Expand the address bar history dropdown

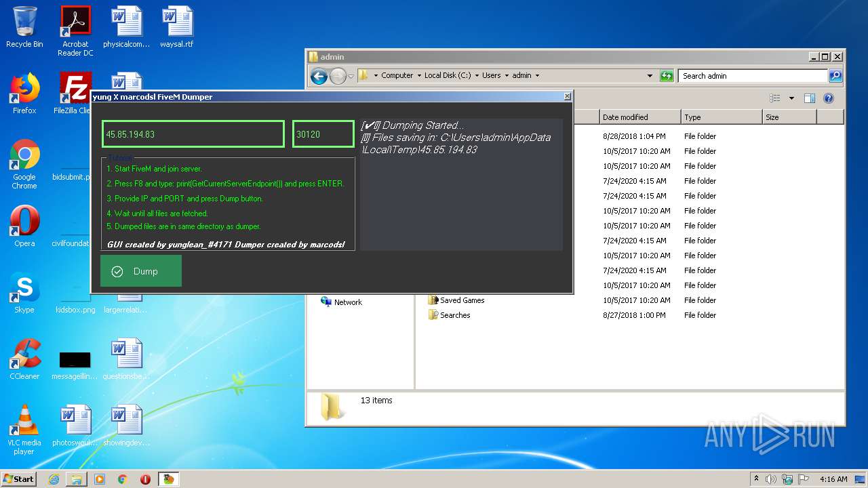click(x=650, y=76)
